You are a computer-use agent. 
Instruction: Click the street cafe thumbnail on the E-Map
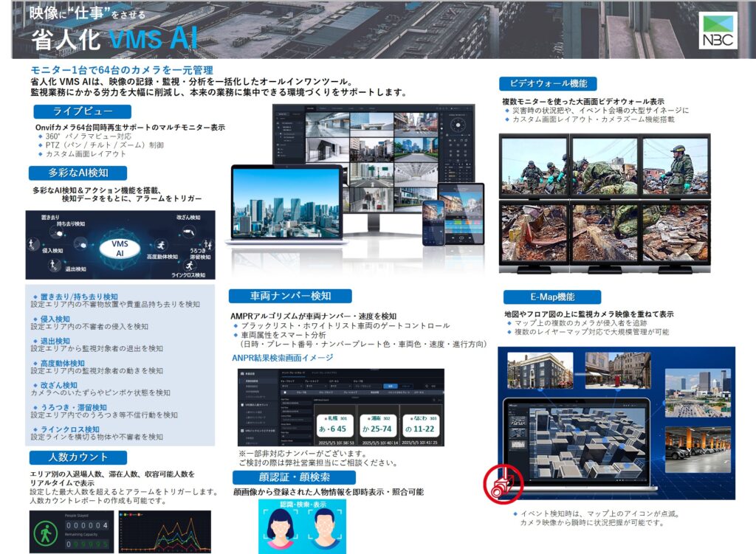618,370
